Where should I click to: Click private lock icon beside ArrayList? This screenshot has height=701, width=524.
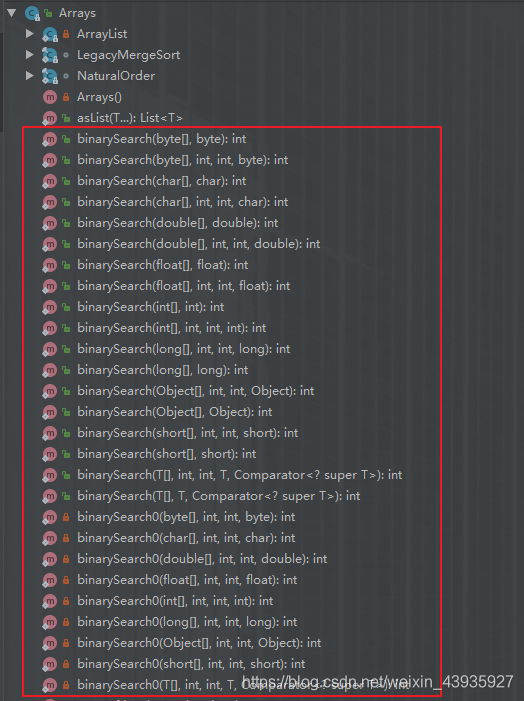coord(66,34)
